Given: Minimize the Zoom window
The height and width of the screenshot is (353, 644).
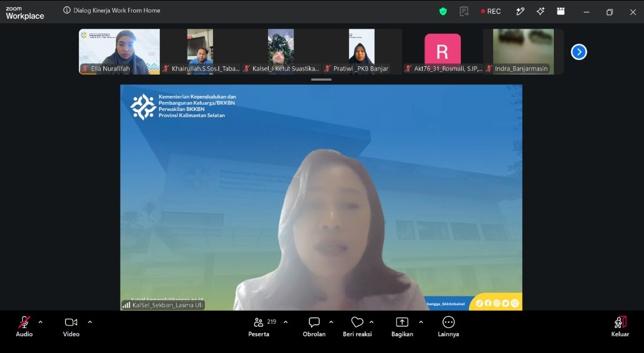Looking at the screenshot, I should [587, 12].
